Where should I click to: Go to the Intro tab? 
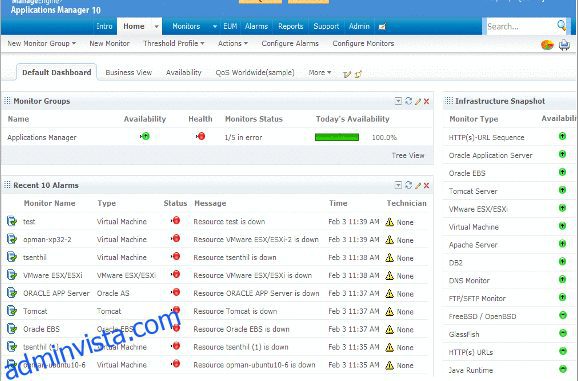(104, 27)
